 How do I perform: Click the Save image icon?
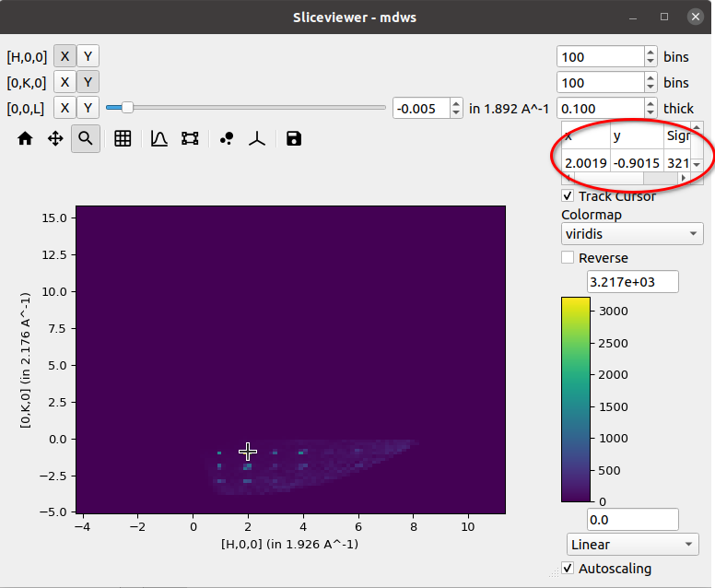pos(293,138)
